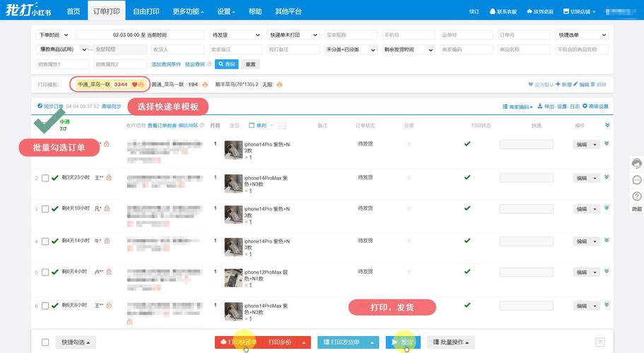The height and width of the screenshot is (353, 644).
Task: Click into the 手机号 input field
Action: pyautogui.click(x=409, y=35)
